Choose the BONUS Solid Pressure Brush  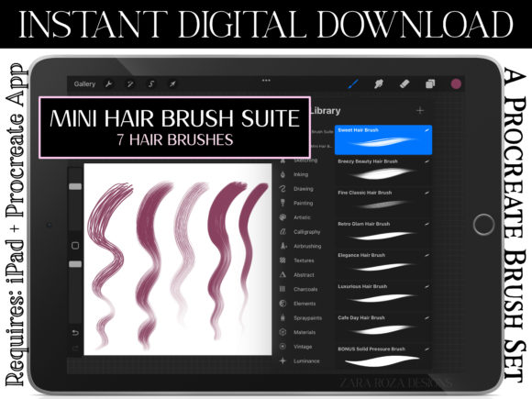point(383,358)
